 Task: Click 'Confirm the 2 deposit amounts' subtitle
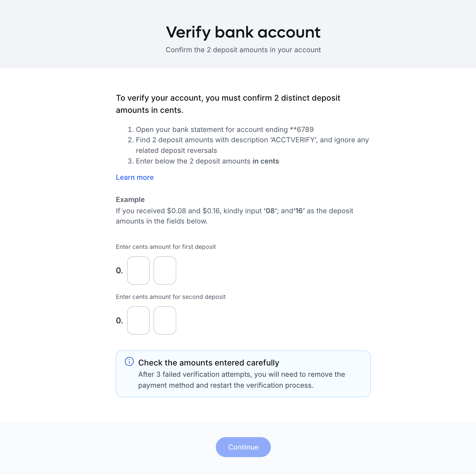point(243,50)
